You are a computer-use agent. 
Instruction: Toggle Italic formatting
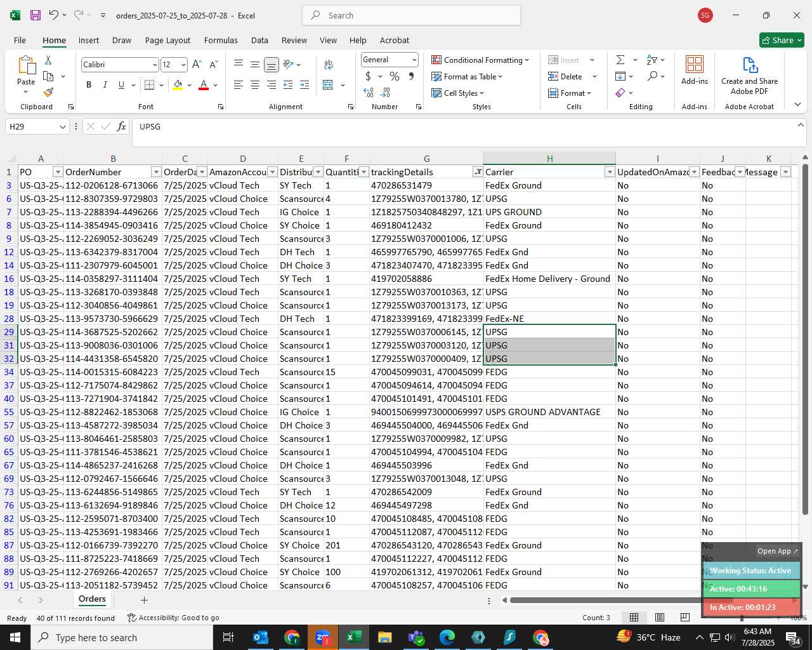[x=105, y=85]
